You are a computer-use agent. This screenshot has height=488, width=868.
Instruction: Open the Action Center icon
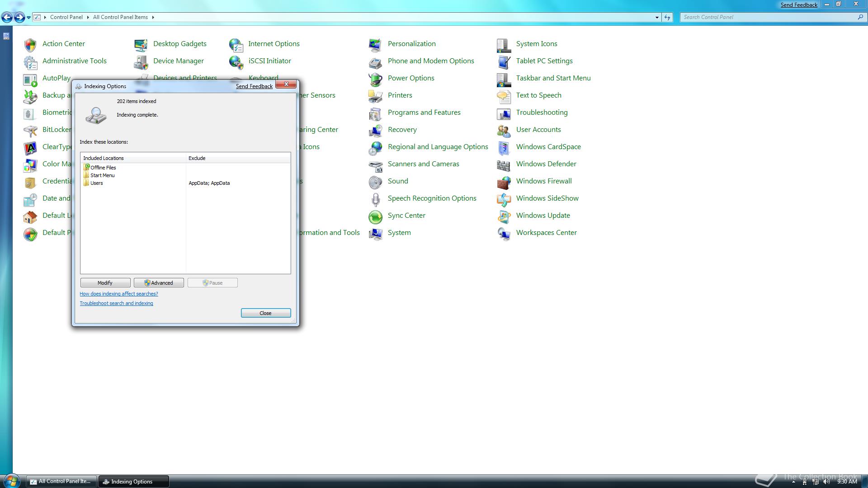30,44
